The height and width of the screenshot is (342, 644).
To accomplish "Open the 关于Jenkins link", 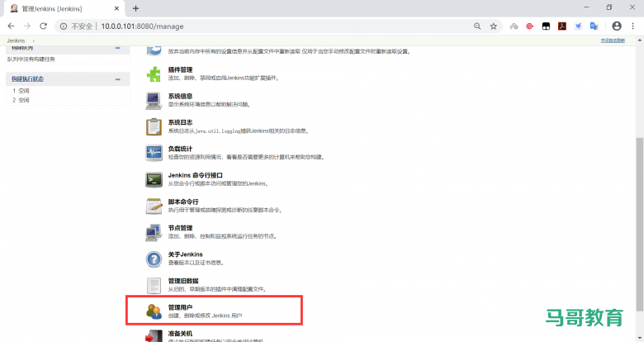I will 185,254.
